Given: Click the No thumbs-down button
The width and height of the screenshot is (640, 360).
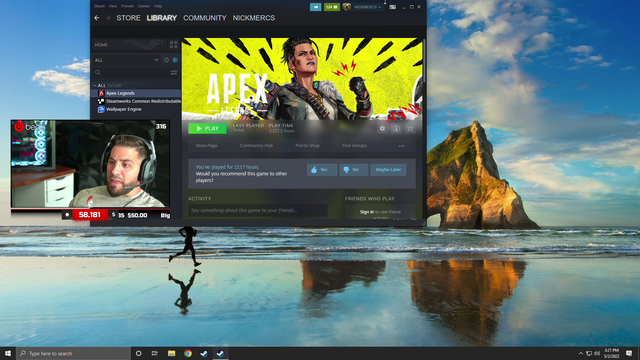Looking at the screenshot, I should [x=353, y=169].
